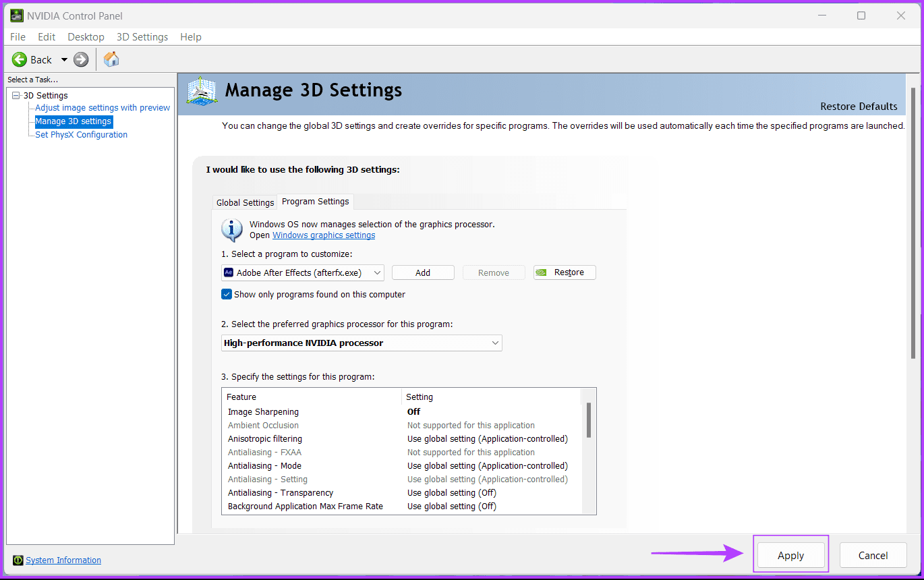Click the Add program button
This screenshot has width=924, height=580.
(423, 272)
